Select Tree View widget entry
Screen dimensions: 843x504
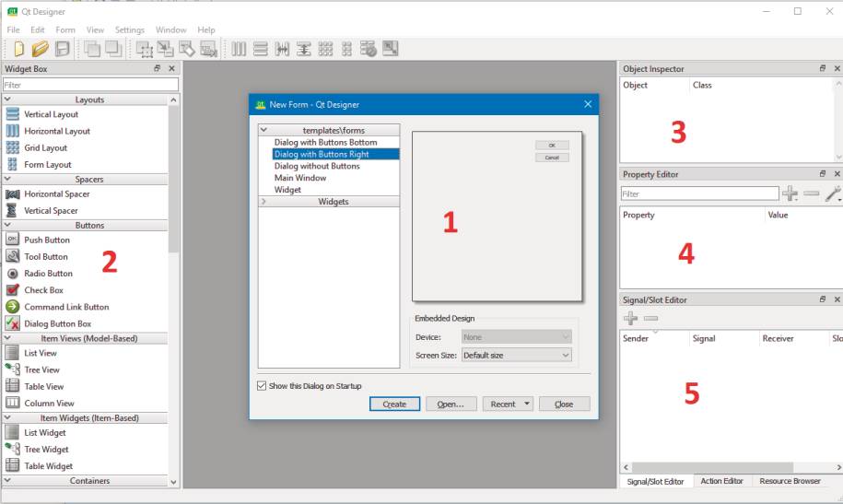tap(42, 369)
